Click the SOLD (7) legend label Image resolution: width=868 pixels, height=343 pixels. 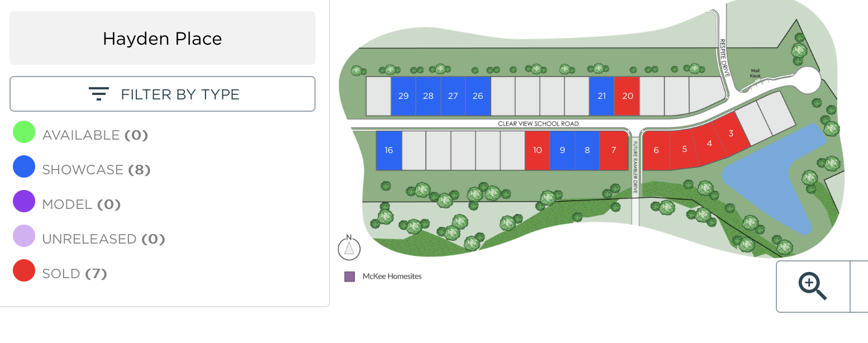pyautogui.click(x=74, y=274)
